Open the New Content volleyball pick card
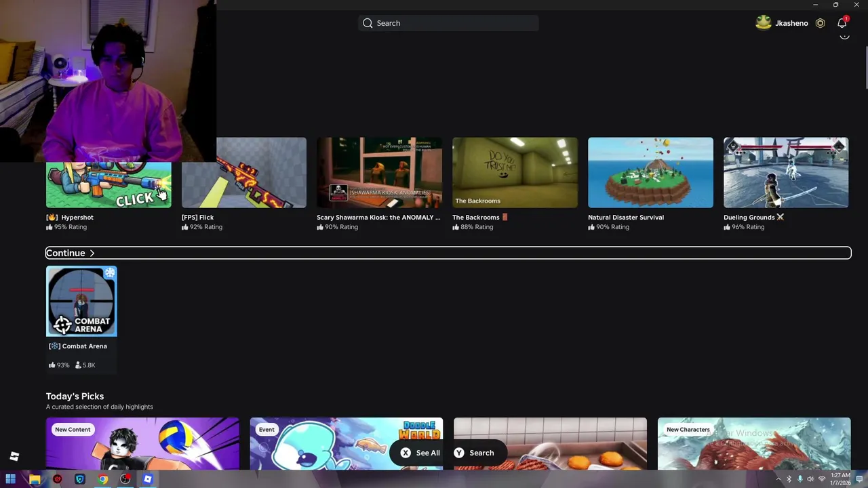The image size is (868, 488). pos(142,443)
